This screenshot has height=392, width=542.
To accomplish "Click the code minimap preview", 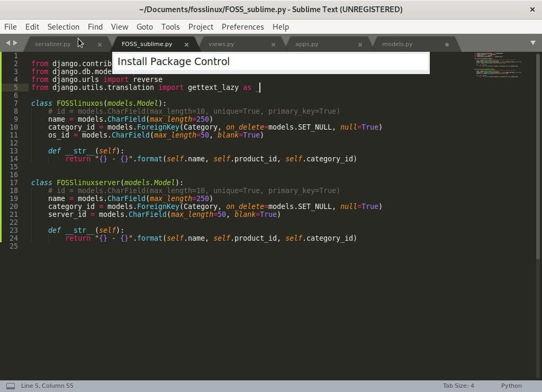I will 496,63.
